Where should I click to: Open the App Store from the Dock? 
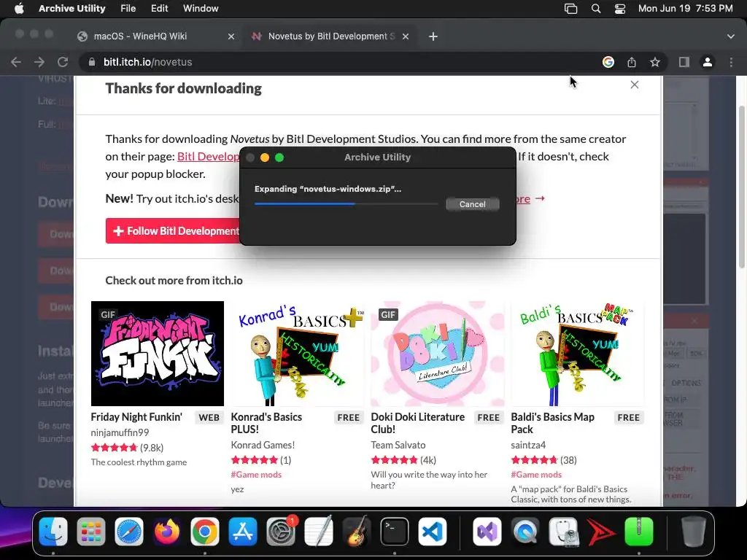click(243, 532)
